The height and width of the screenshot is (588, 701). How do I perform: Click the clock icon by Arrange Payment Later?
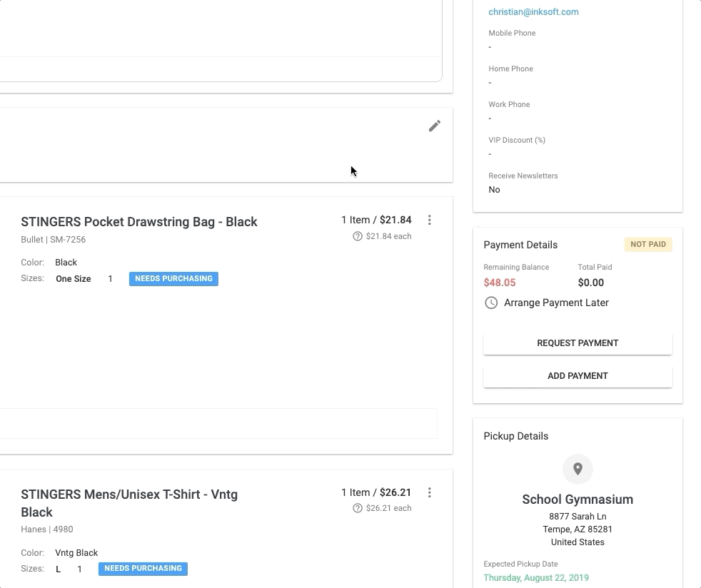point(491,303)
